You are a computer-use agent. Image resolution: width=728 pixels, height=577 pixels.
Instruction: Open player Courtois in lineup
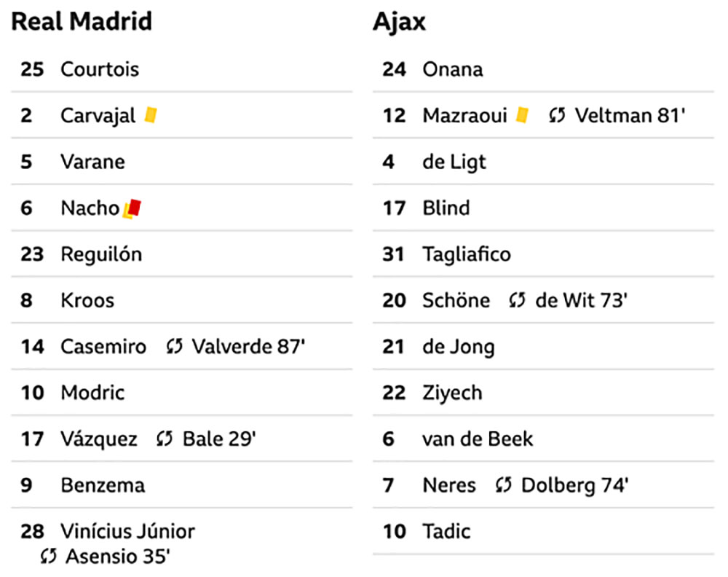tap(100, 69)
